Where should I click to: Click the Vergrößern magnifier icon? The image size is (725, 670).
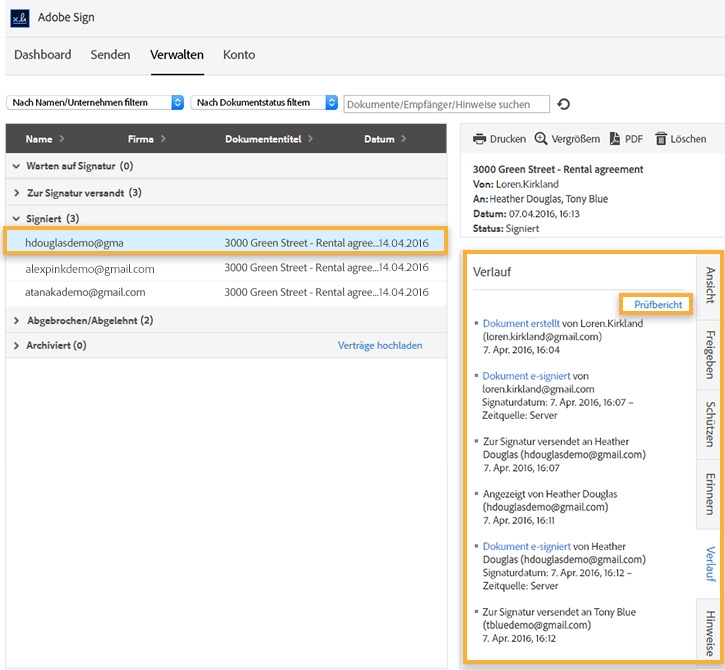click(x=541, y=139)
